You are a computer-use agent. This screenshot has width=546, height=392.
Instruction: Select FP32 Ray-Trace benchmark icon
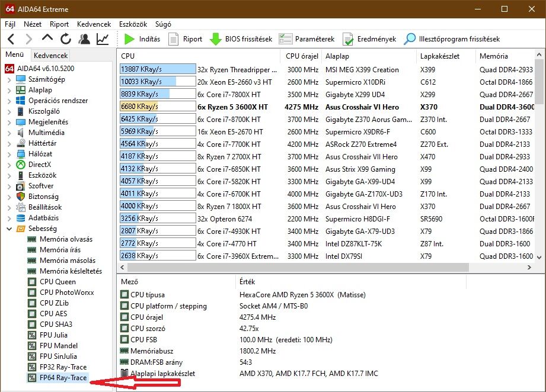pos(31,367)
